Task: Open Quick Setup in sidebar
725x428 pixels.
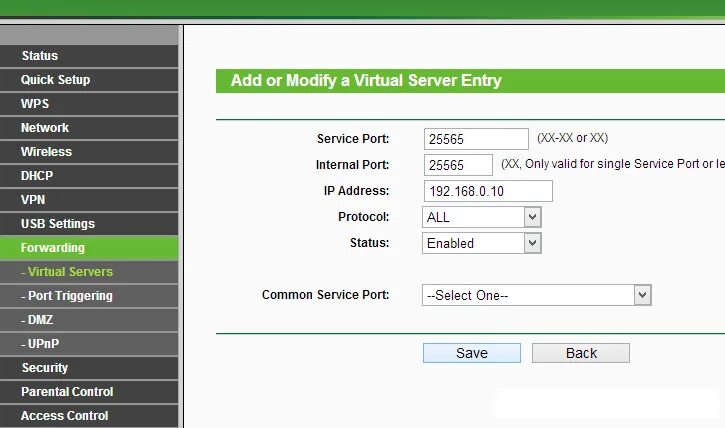Action: (89, 79)
